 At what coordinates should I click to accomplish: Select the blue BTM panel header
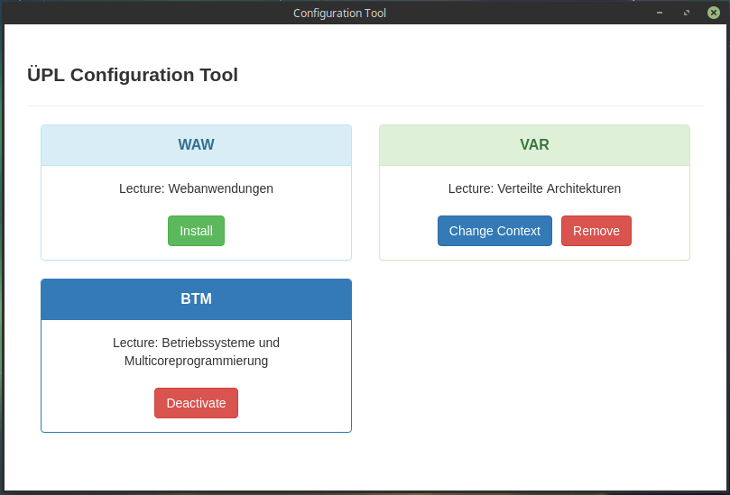click(x=196, y=299)
